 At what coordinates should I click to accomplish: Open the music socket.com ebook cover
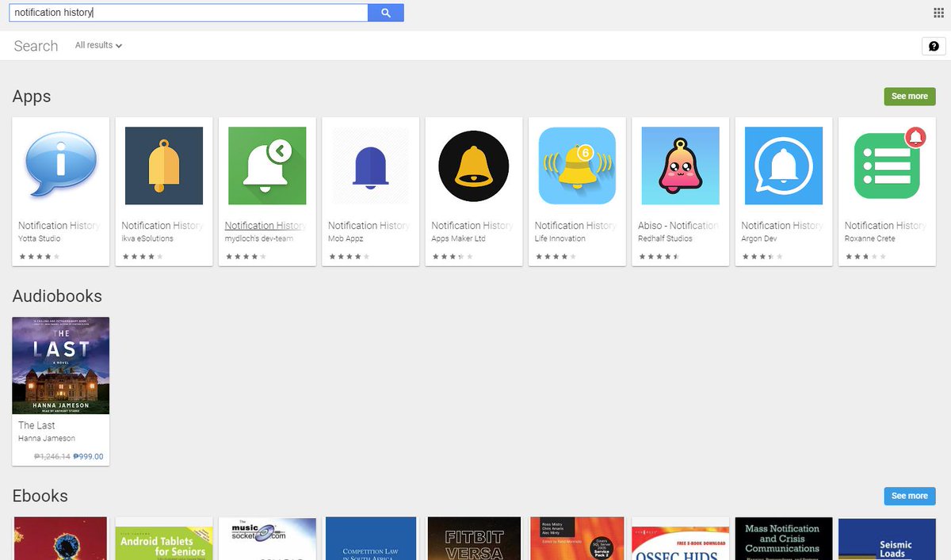267,539
